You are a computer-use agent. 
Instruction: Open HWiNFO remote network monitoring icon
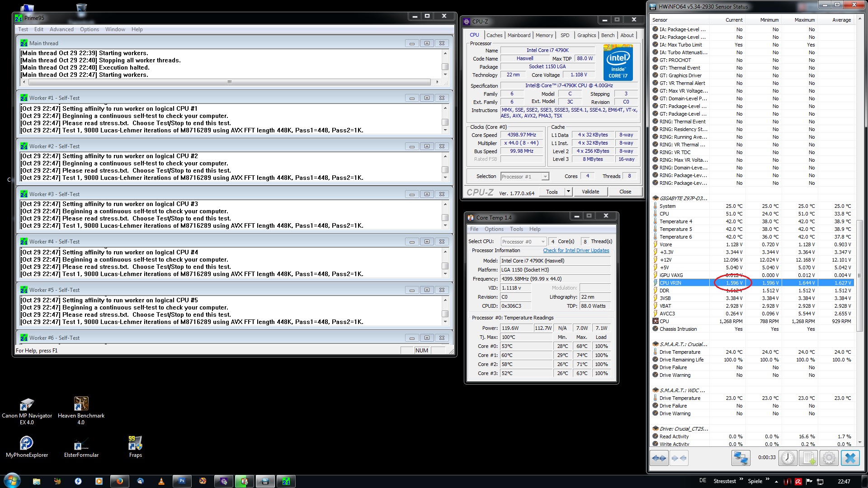coord(741,458)
